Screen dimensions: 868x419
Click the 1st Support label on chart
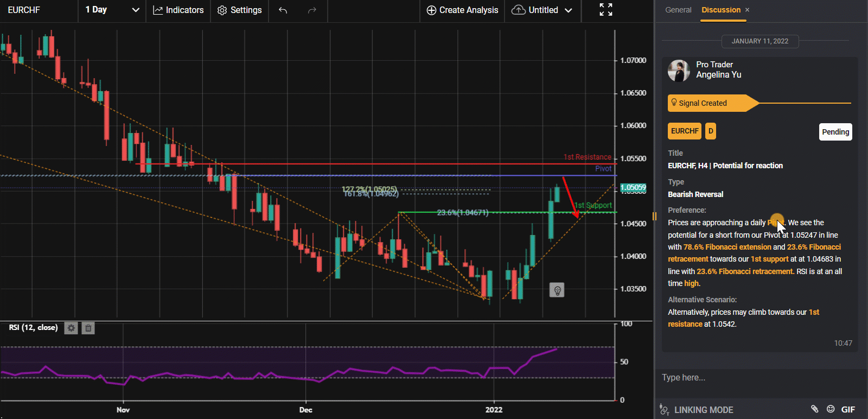tap(592, 205)
